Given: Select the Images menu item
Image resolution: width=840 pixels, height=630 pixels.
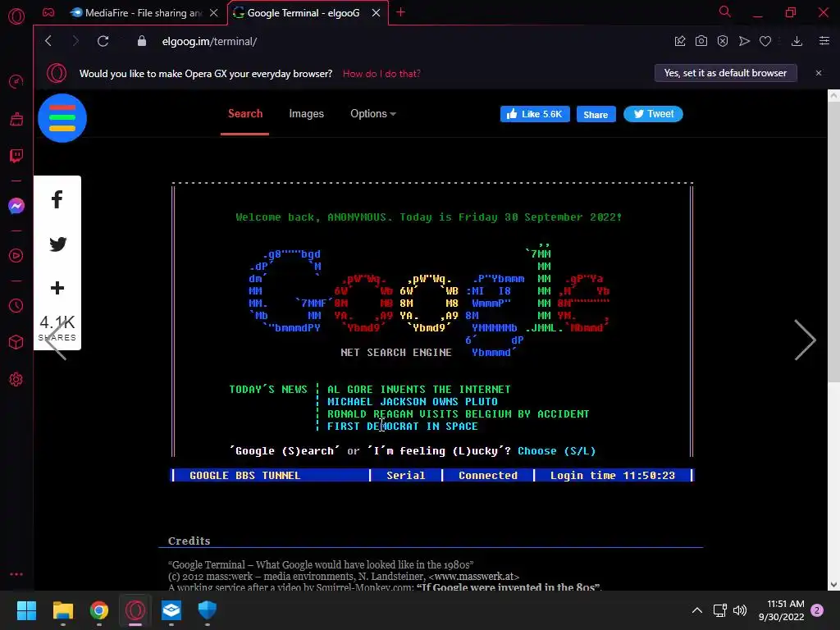Looking at the screenshot, I should tap(307, 113).
